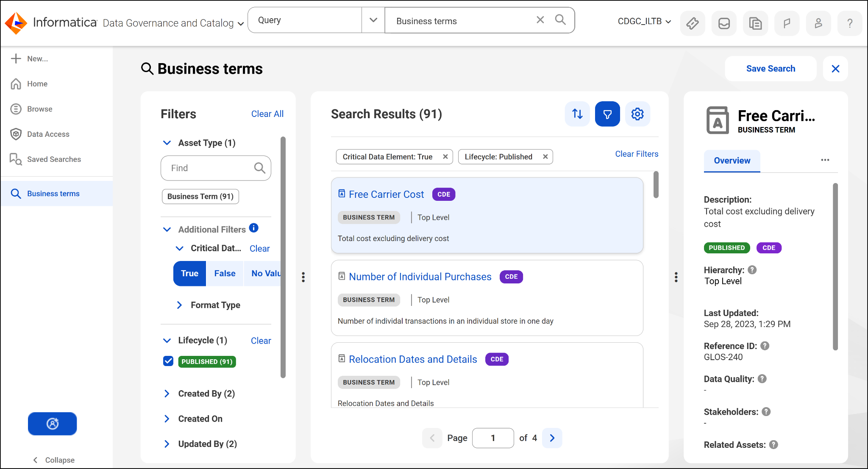The image size is (868, 469).
Task: Open the results settings gear icon
Action: point(637,114)
